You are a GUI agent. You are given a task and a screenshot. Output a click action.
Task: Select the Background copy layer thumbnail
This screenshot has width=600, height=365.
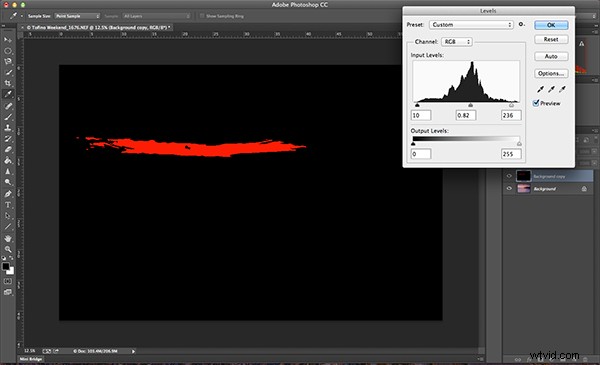pos(523,176)
